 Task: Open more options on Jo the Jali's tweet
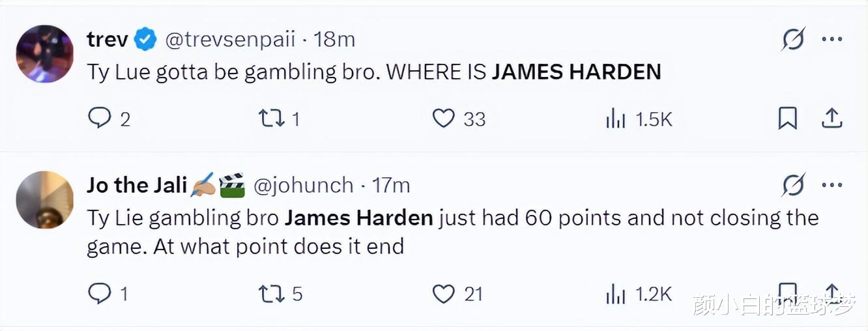[x=832, y=186]
